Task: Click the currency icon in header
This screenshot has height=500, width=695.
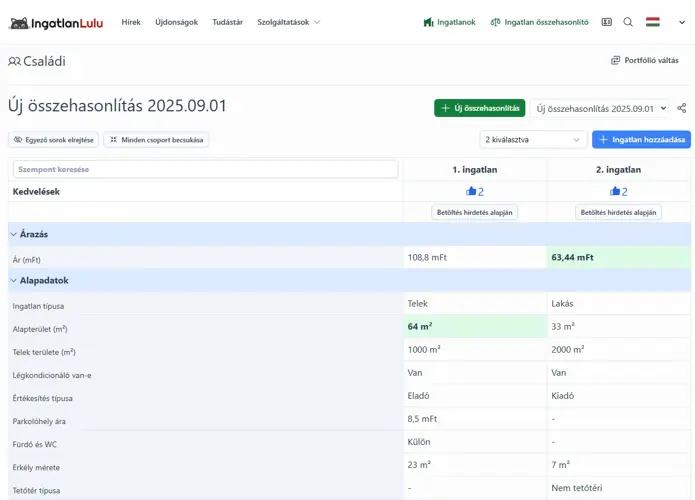Action: pyautogui.click(x=606, y=22)
